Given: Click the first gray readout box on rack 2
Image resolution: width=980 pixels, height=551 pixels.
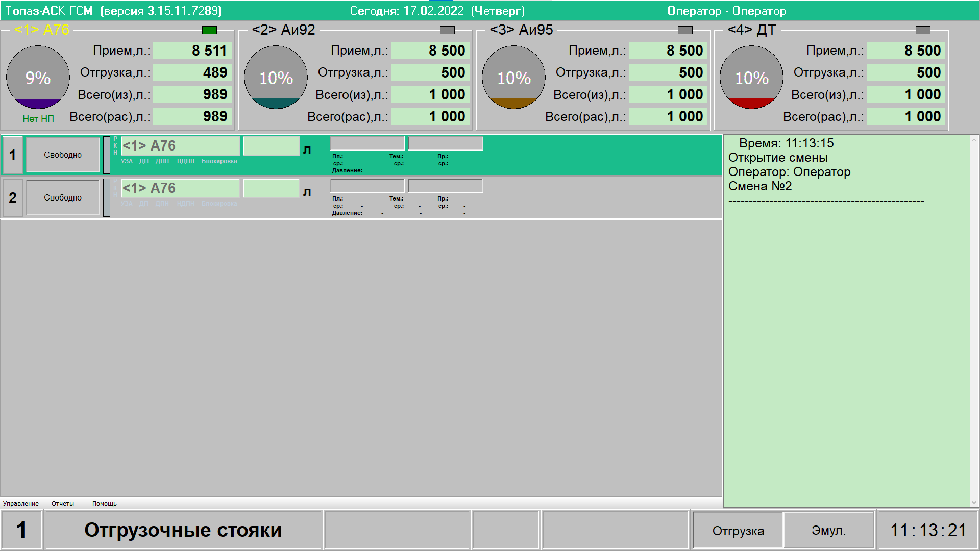Looking at the screenshot, I should [367, 186].
